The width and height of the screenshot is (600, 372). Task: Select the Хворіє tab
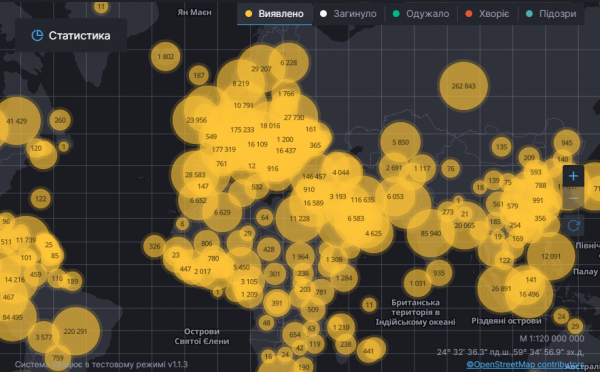[x=488, y=14]
